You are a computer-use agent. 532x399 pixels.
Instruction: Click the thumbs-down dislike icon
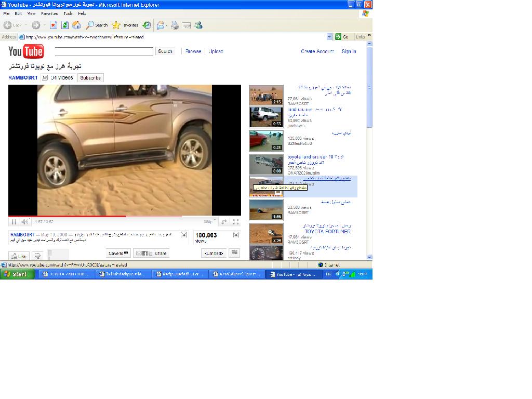(37, 256)
